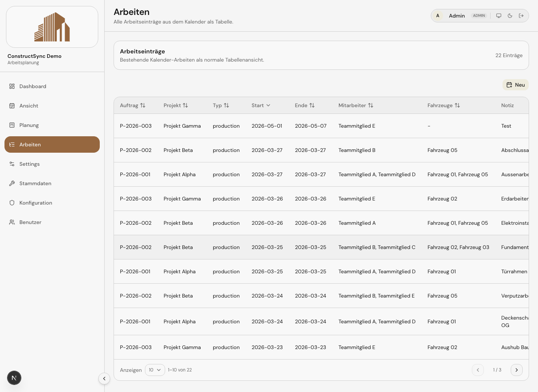Click Teammitglied B cell
Viewport: 538px width, 392px height.
(357, 150)
